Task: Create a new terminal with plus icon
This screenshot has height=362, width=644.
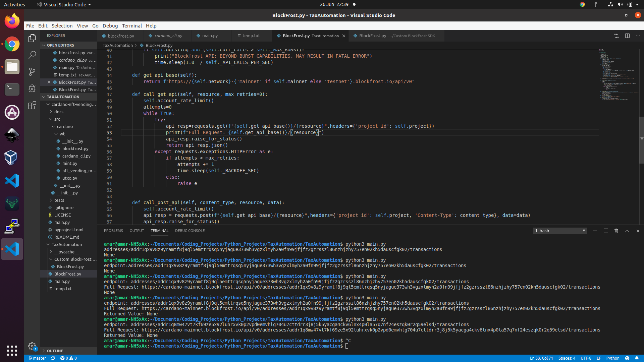Action: [595, 231]
